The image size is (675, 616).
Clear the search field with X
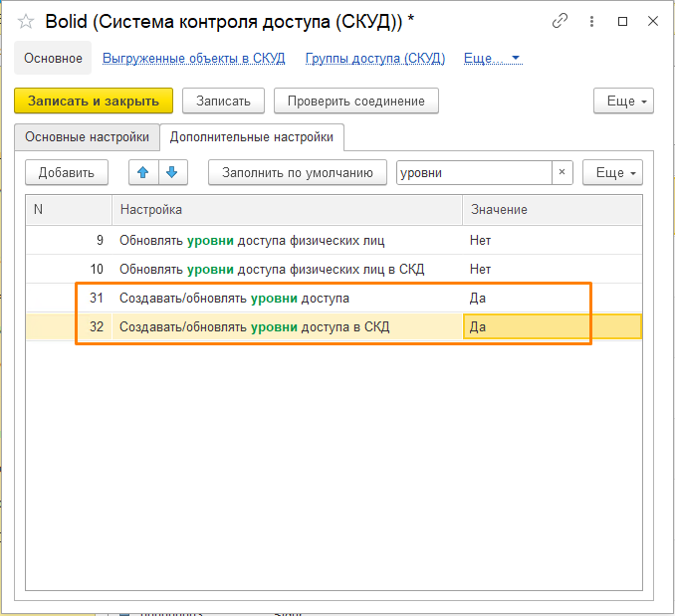click(x=562, y=172)
